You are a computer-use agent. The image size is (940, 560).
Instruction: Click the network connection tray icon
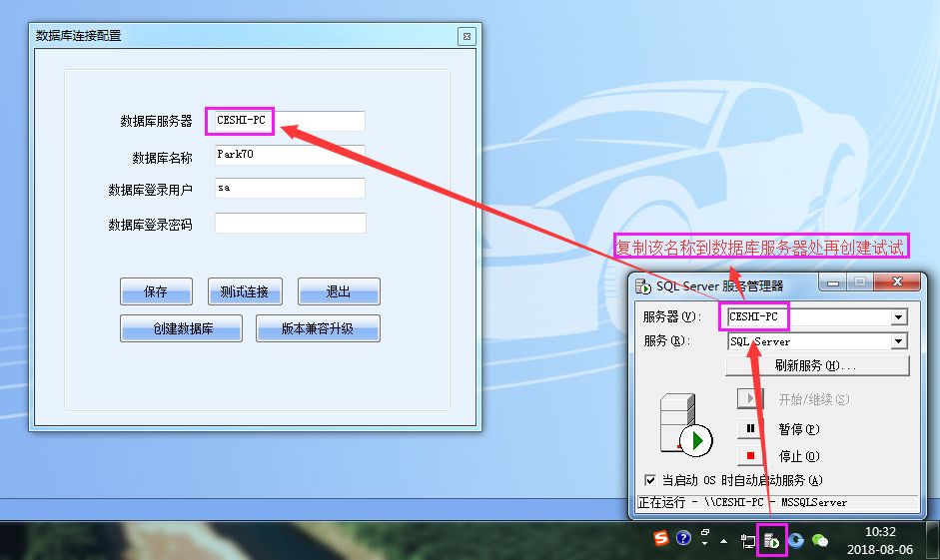(x=747, y=541)
